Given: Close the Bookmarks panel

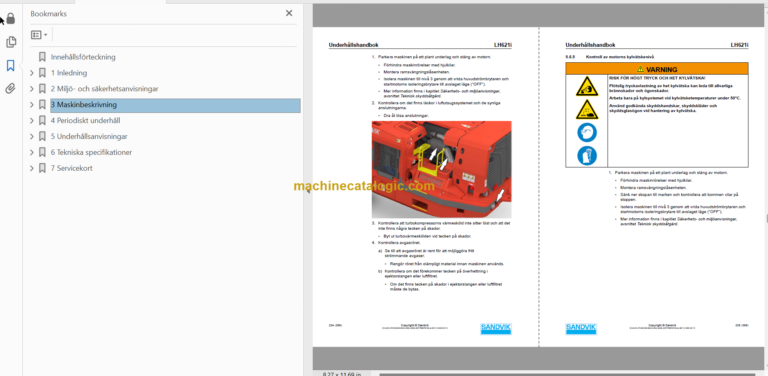Looking at the screenshot, I should tap(289, 13).
